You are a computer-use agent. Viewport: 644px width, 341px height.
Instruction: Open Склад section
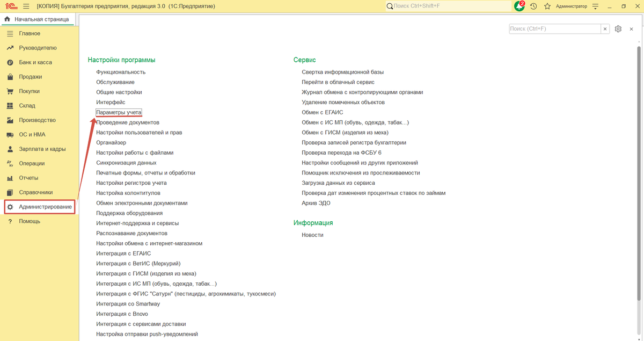27,106
